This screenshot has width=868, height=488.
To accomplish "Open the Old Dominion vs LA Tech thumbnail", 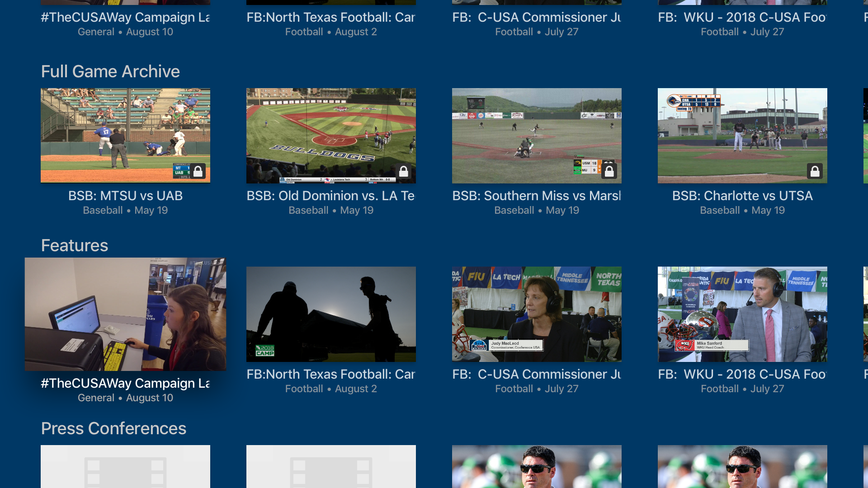I will click(x=331, y=136).
